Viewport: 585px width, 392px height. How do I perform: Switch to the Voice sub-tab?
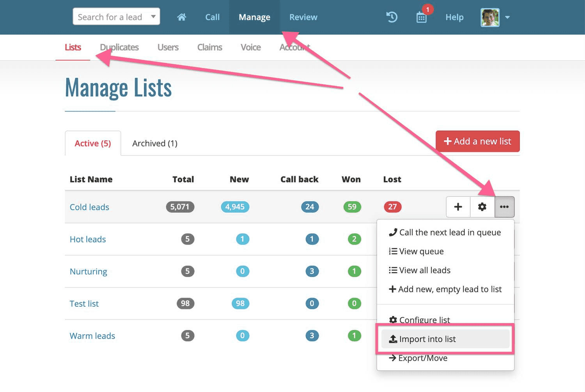(x=251, y=47)
